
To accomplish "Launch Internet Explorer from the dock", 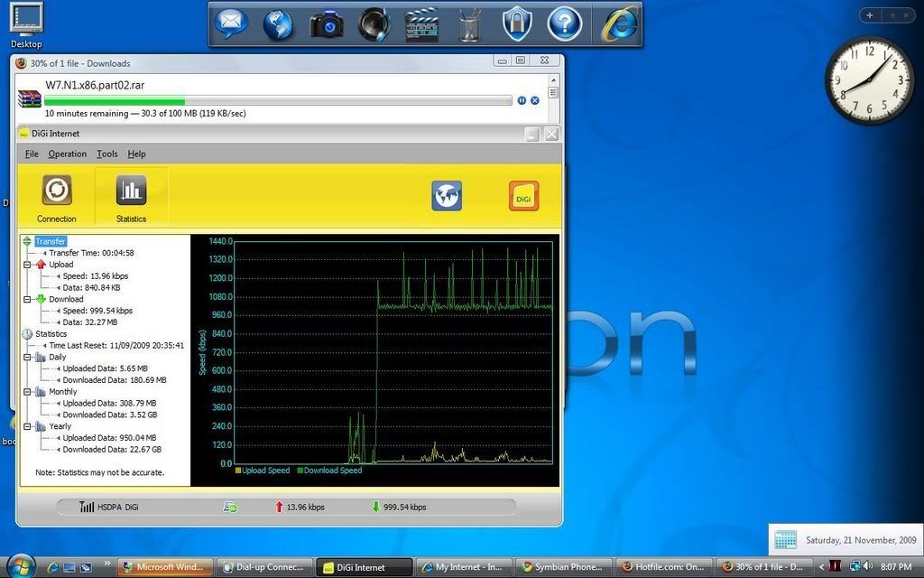I will pyautogui.click(x=620, y=24).
